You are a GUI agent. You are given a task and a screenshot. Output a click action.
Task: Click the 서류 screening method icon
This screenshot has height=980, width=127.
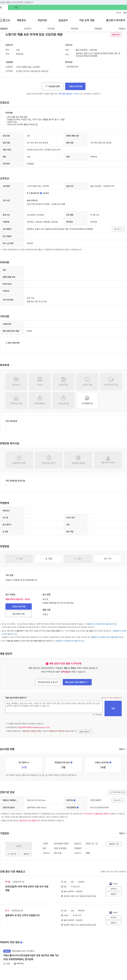click(x=19, y=558)
